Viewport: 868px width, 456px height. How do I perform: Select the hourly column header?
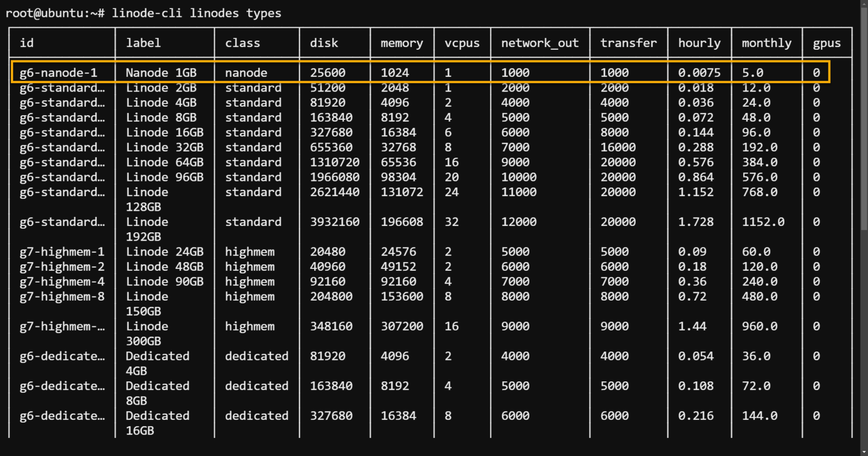[x=700, y=42]
